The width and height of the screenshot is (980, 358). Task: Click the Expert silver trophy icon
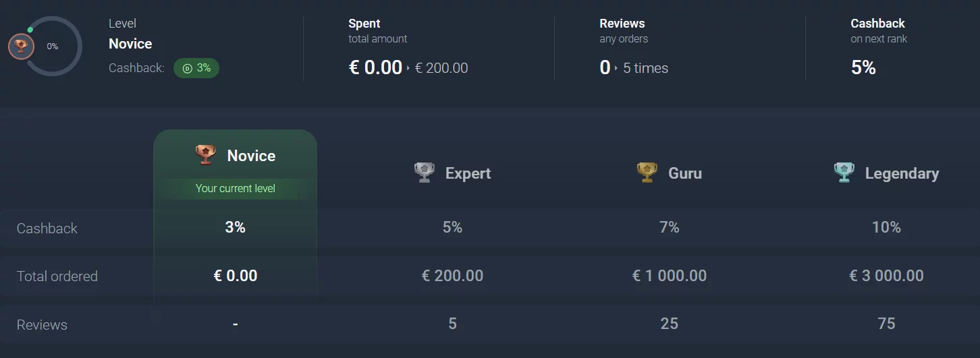(425, 173)
